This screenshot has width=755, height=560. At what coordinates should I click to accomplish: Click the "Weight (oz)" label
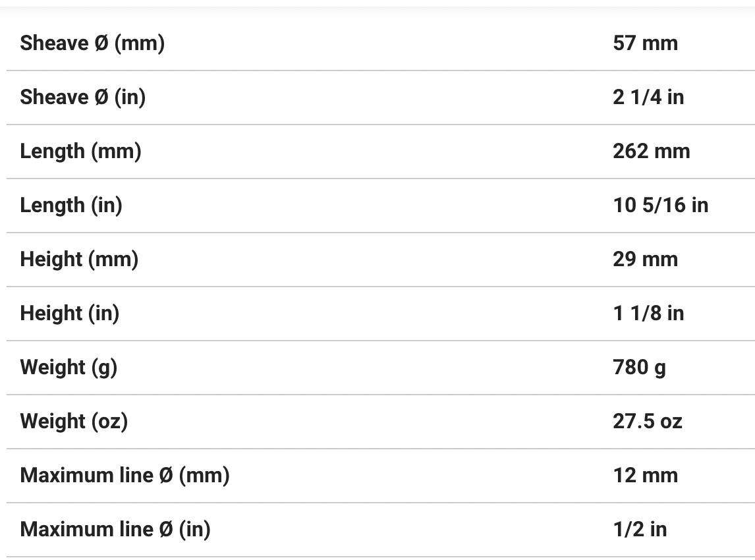[74, 422]
